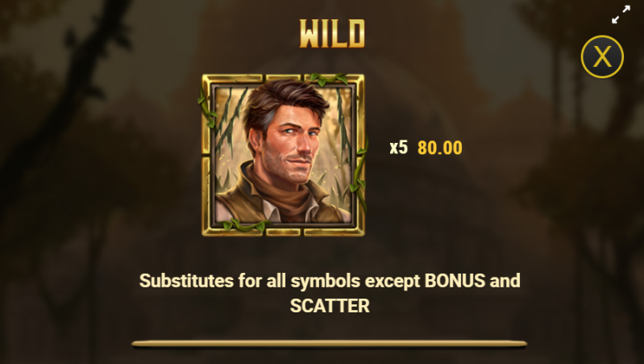Click the golden frame's top-left corner
Screen dimensions: 644x364
207,80
